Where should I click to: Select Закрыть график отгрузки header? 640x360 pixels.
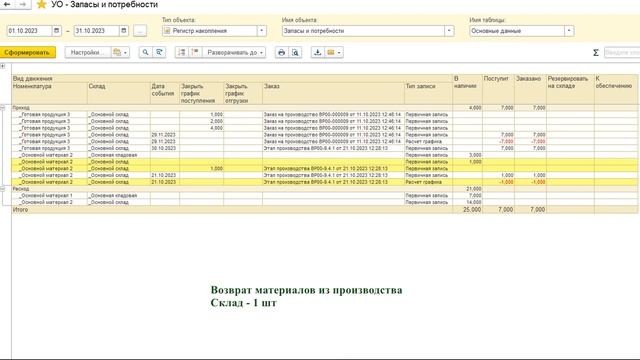(x=243, y=93)
